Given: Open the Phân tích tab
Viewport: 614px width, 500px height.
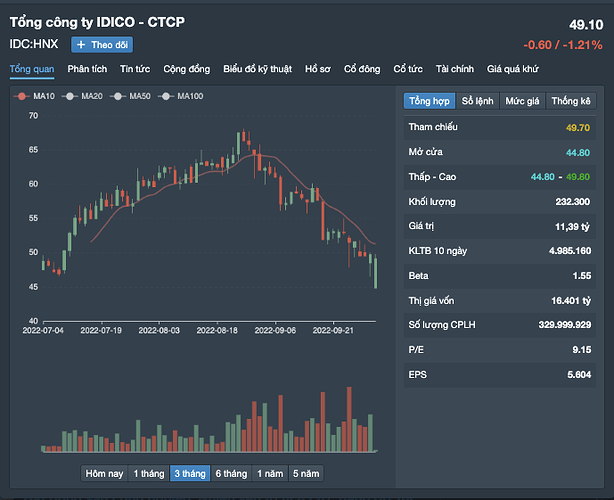Looking at the screenshot, I should click(x=87, y=69).
